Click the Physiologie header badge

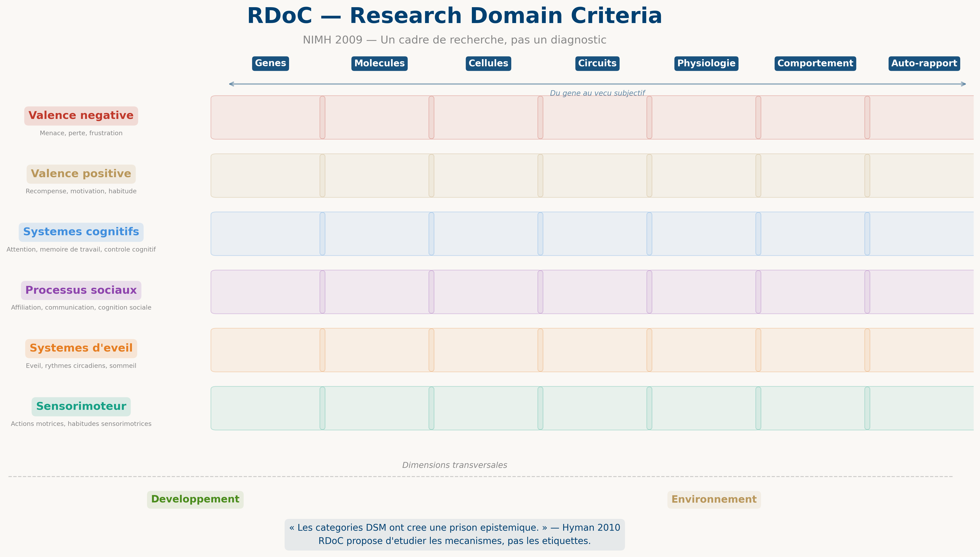click(706, 63)
